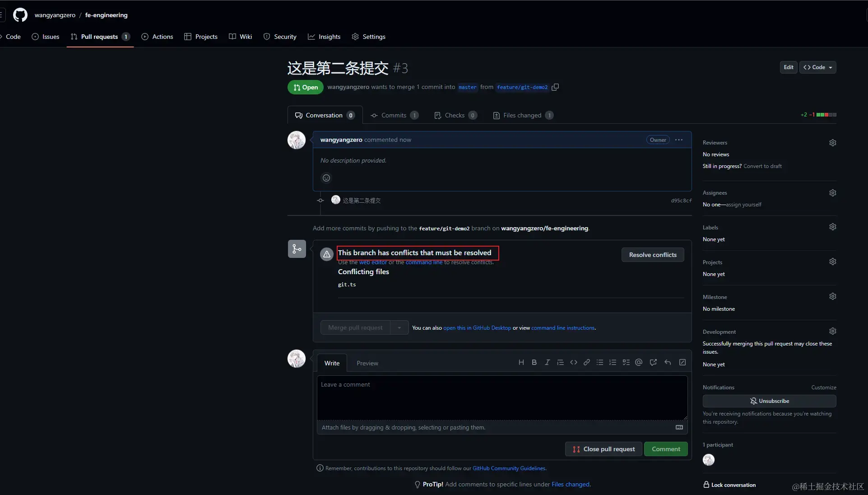Add a heading with the H icon
This screenshot has height=495, width=868.
(521, 362)
